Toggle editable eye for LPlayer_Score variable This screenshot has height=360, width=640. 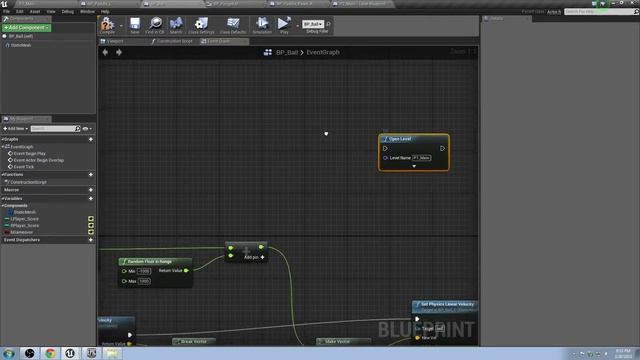91,219
